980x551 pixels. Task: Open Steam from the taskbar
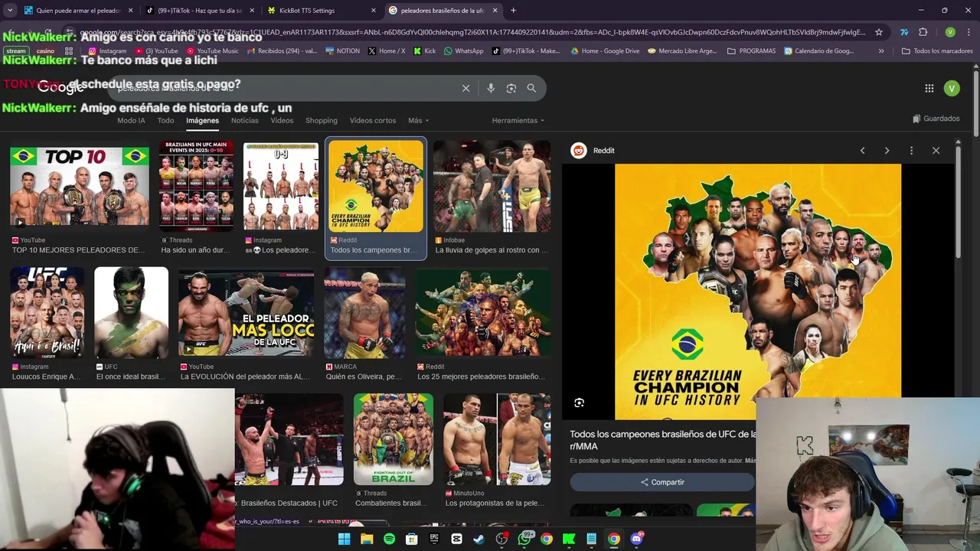[479, 539]
